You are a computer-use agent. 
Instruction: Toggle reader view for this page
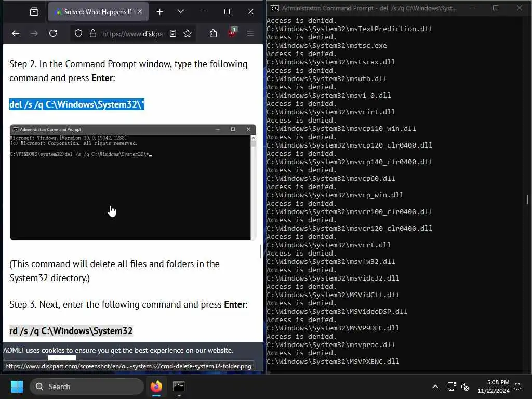pyautogui.click(x=173, y=33)
